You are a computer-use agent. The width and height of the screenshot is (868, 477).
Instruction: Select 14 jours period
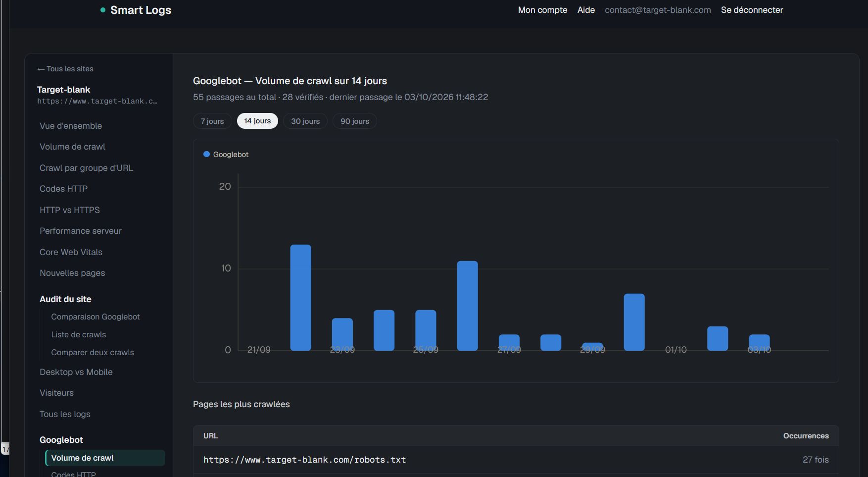point(257,121)
